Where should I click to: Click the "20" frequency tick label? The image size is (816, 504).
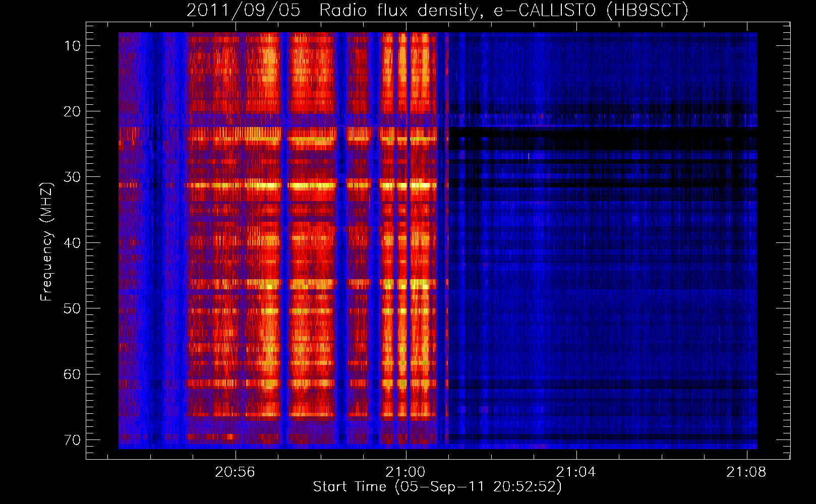click(x=72, y=111)
